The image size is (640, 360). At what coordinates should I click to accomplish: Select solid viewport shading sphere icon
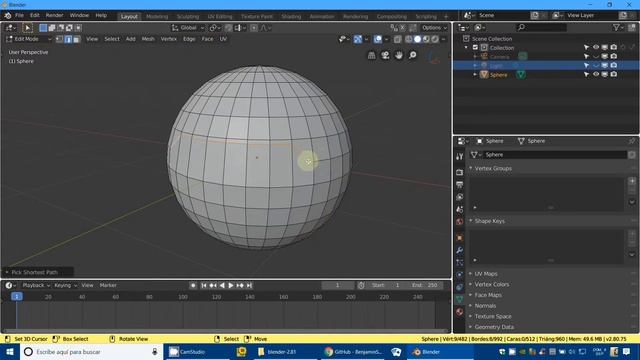pos(417,39)
